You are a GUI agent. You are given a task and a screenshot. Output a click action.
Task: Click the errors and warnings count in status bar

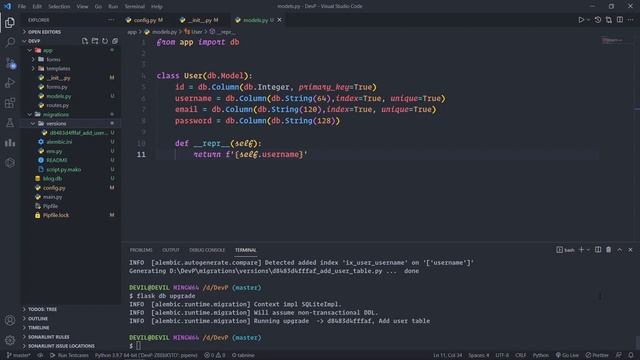(215, 355)
